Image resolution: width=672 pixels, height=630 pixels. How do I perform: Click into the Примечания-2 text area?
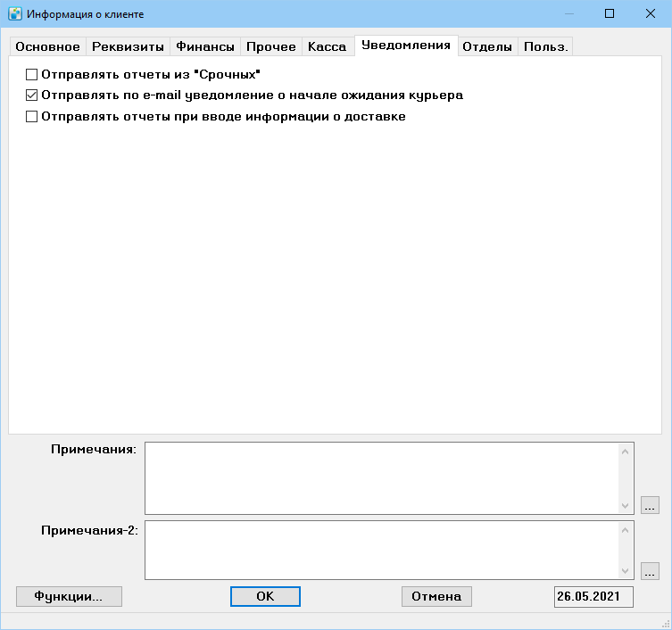381,550
